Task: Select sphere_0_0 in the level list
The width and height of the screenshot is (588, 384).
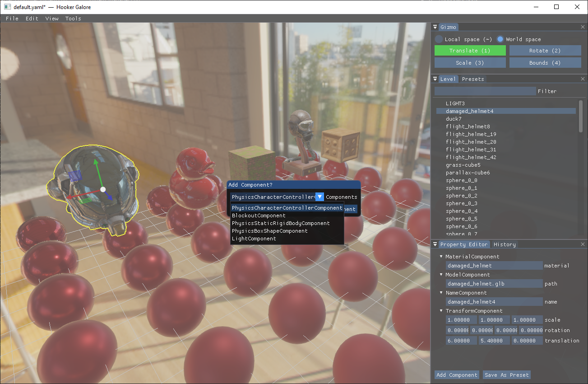Action: pos(506,180)
